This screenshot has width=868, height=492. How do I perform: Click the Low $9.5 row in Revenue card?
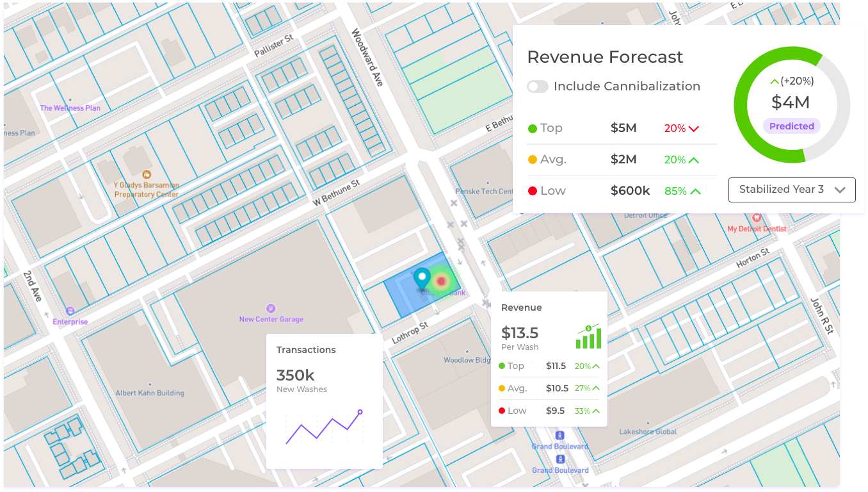coord(549,411)
